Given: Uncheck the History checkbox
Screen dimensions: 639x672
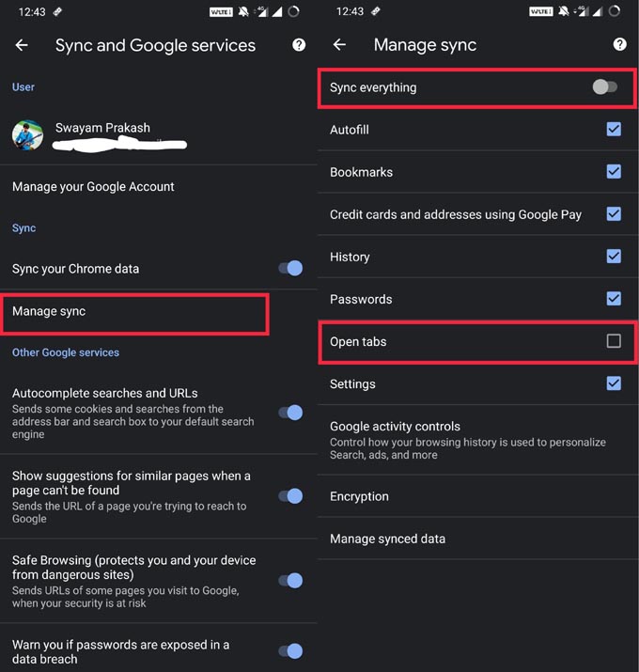Looking at the screenshot, I should click(614, 257).
